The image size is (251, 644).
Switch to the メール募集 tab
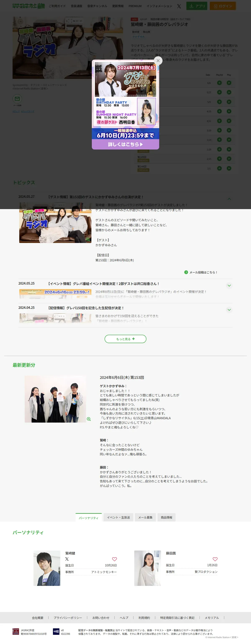(x=145, y=517)
